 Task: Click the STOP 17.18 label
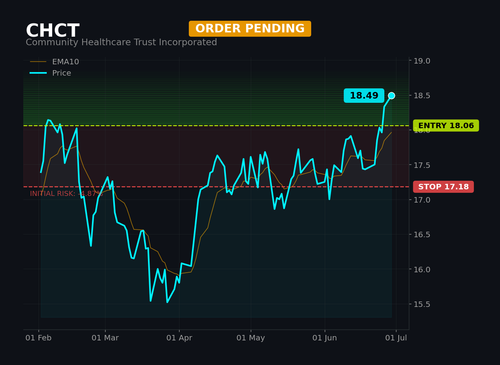pos(443,187)
